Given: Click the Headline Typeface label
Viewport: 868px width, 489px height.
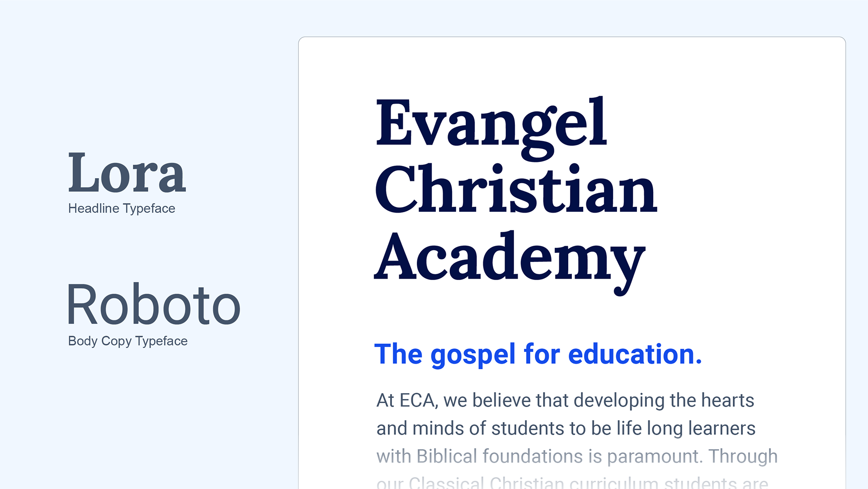Looking at the screenshot, I should pyautogui.click(x=122, y=209).
